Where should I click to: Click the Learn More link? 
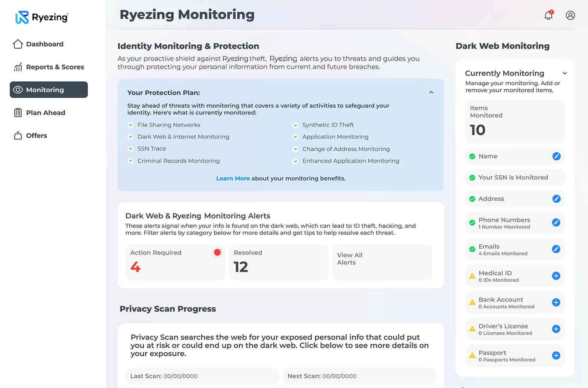click(x=233, y=178)
